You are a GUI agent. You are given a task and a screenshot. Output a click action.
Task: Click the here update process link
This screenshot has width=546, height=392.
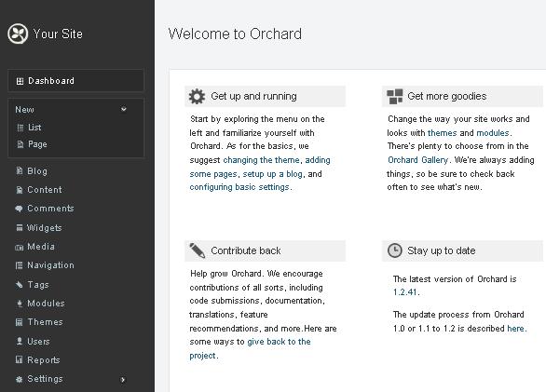tap(515, 329)
